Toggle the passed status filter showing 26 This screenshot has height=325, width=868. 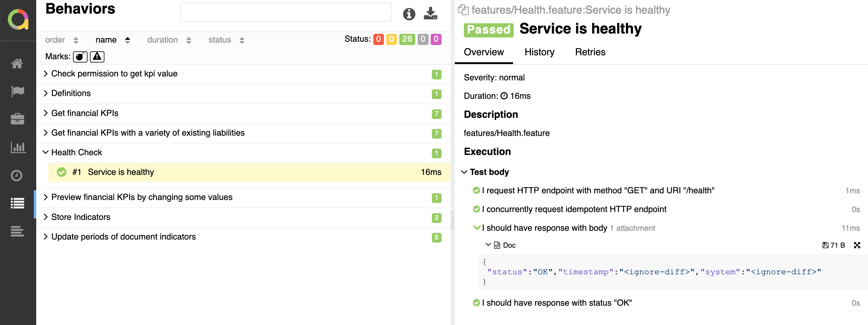407,39
